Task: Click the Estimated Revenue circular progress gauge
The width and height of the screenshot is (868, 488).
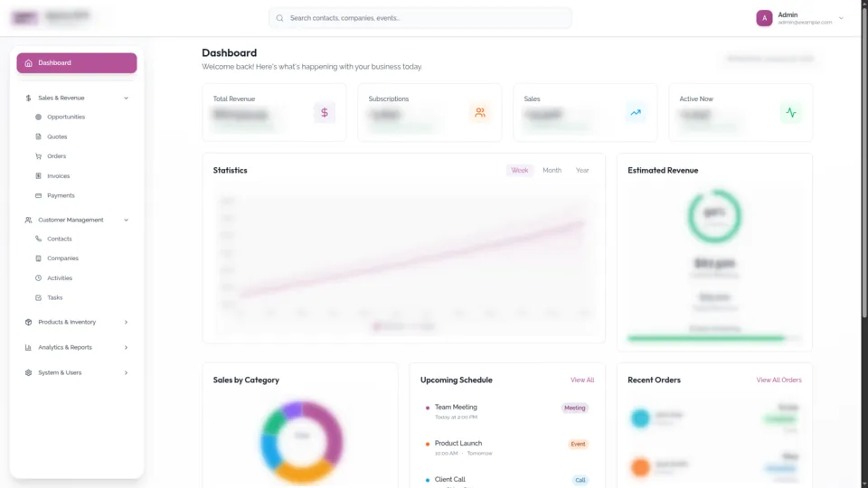Action: pos(714,216)
